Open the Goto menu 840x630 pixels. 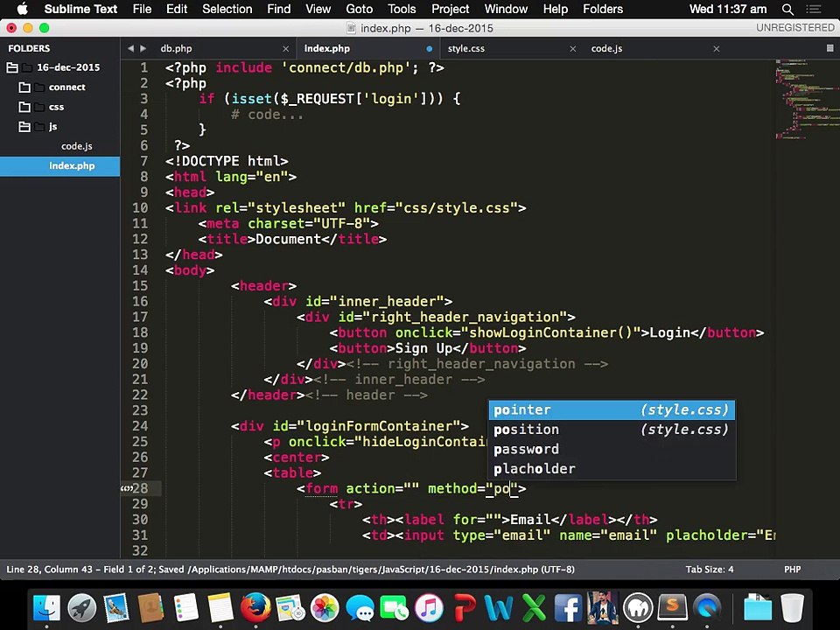pyautogui.click(x=359, y=9)
